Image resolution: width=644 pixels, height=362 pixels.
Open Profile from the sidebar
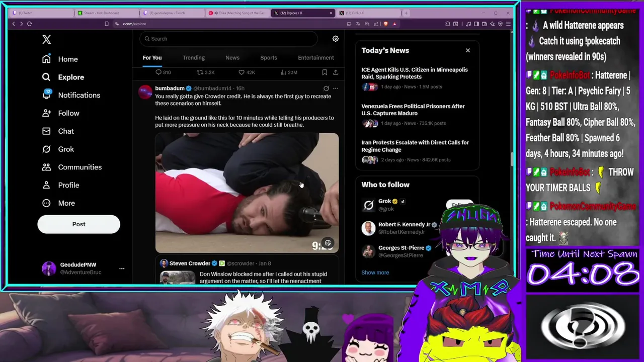[x=60, y=185]
